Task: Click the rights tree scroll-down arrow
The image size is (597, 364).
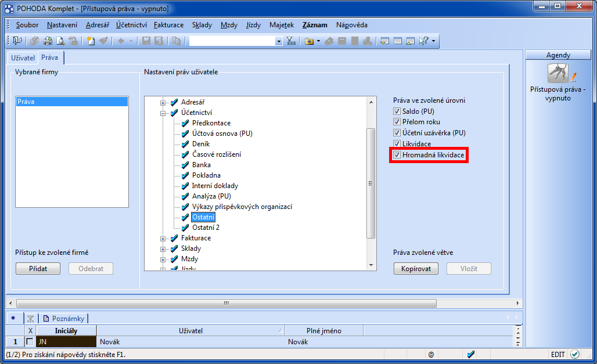Action: (x=371, y=265)
